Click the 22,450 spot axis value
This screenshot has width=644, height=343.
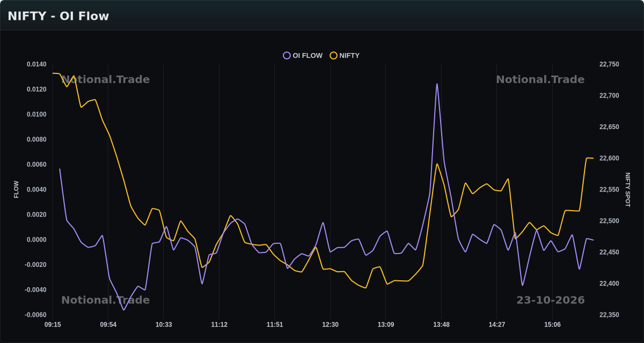click(x=609, y=252)
